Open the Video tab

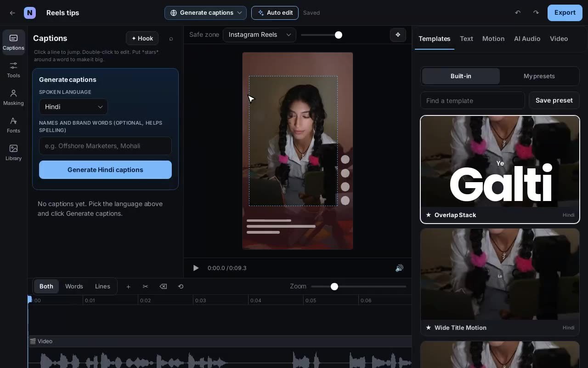pyautogui.click(x=559, y=39)
